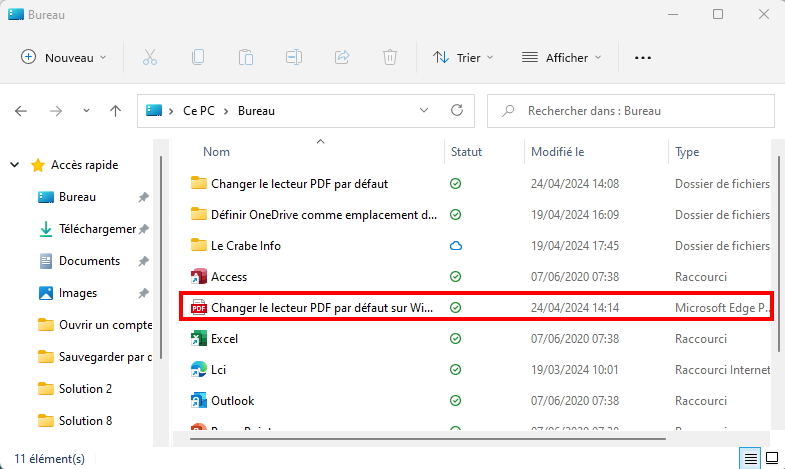Image resolution: width=785 pixels, height=469 pixels.
Task: Open the address bar history dropdown
Action: 424,110
